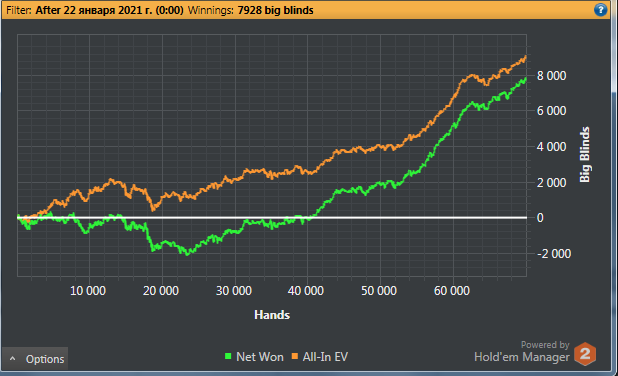Click the white zero baseline on the graph
Image resolution: width=618 pixels, height=376 pixels.
coord(272,218)
